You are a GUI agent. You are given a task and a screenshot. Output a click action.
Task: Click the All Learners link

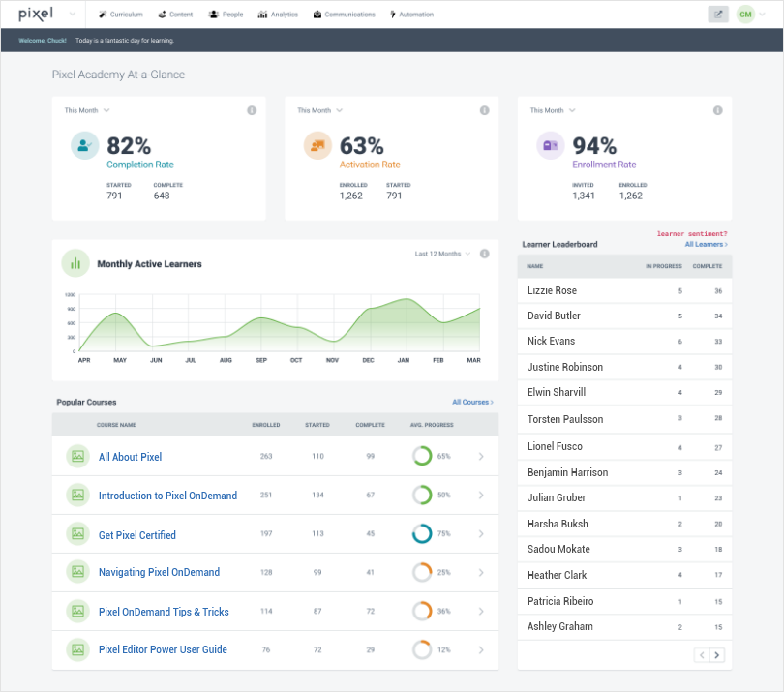[x=707, y=244]
